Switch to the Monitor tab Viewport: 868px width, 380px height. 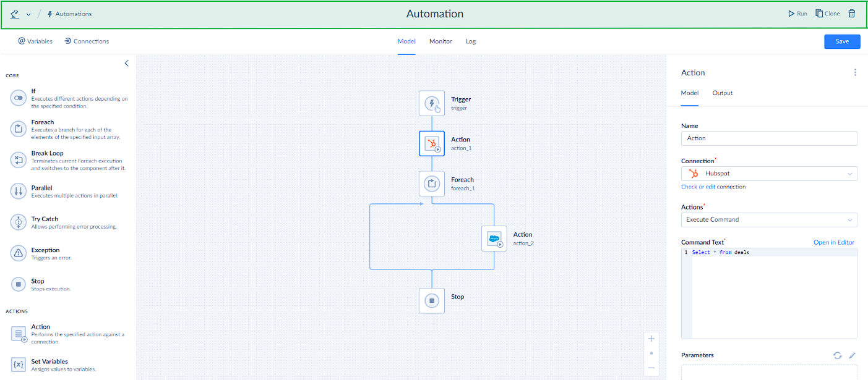(440, 41)
